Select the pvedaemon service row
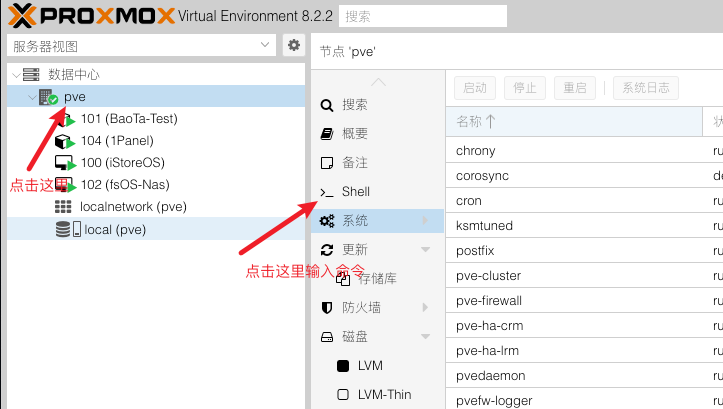The height and width of the screenshot is (409, 723). (x=584, y=375)
